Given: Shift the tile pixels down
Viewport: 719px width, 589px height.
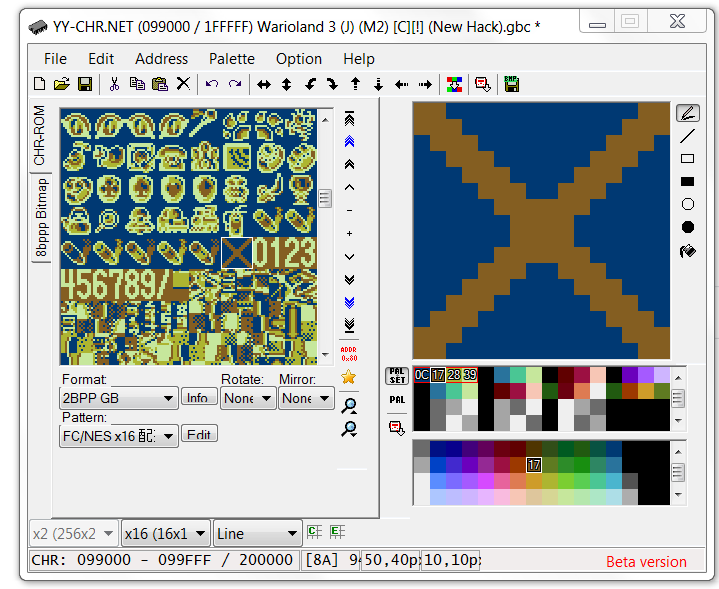Looking at the screenshot, I should pos(378,84).
